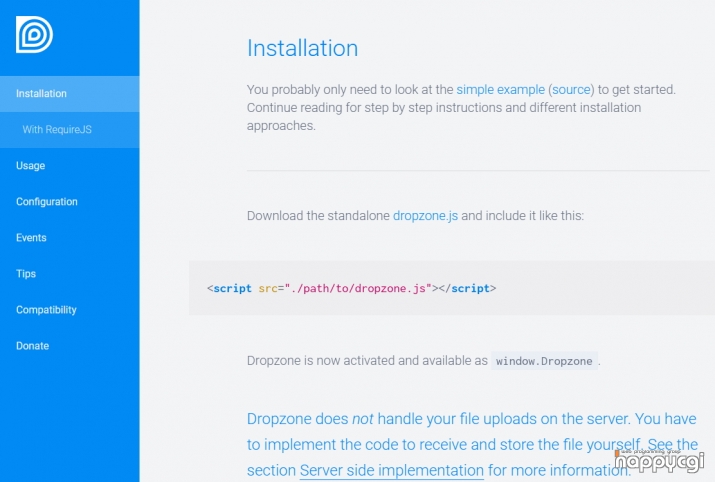Navigate to Configuration in sidebar
The height and width of the screenshot is (482, 715).
coord(47,202)
